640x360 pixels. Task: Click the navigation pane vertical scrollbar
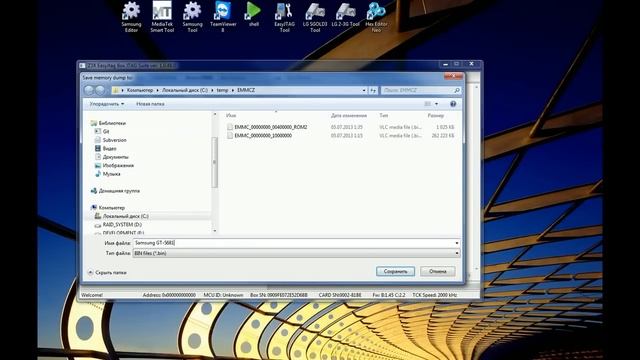click(x=214, y=162)
